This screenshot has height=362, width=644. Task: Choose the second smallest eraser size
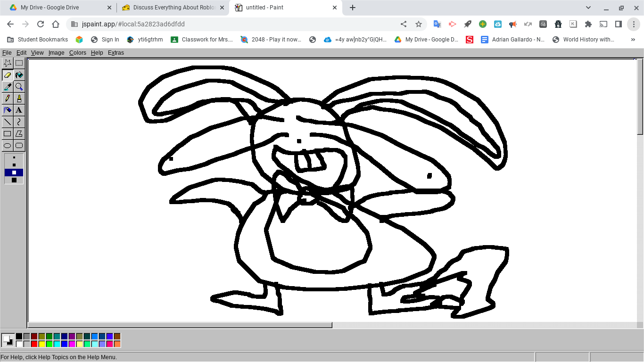tap(14, 165)
